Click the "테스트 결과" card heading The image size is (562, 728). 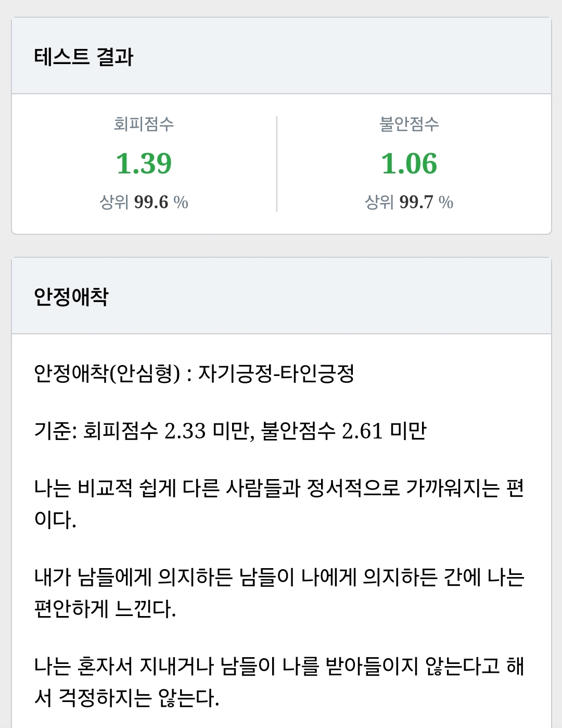click(84, 57)
